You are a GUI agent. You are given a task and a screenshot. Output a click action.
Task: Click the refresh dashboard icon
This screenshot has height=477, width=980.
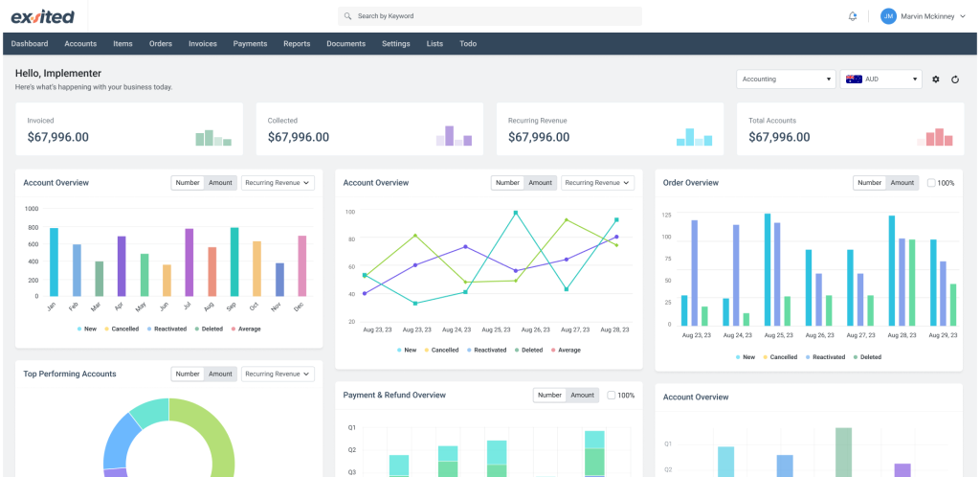pos(954,79)
